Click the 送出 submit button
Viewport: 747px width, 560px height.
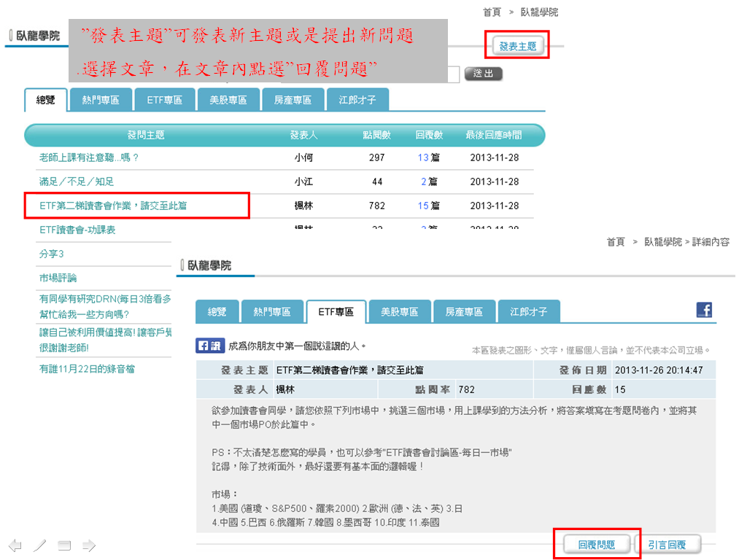click(483, 74)
